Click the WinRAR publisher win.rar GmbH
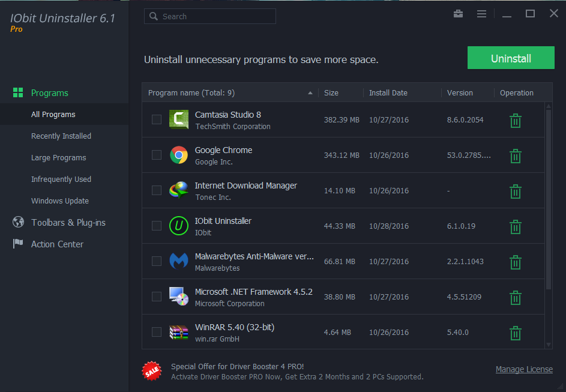Image resolution: width=566 pixels, height=392 pixels. [x=217, y=339]
